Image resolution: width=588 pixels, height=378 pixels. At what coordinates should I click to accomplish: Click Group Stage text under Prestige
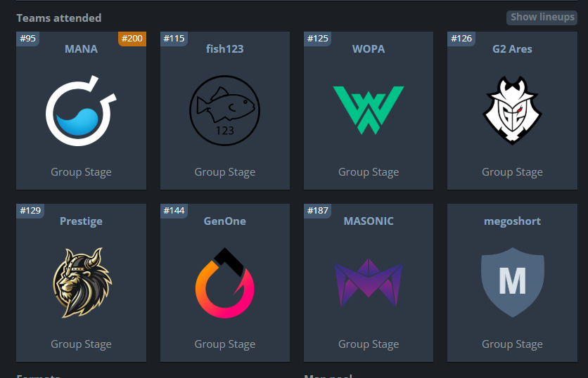pyautogui.click(x=81, y=344)
